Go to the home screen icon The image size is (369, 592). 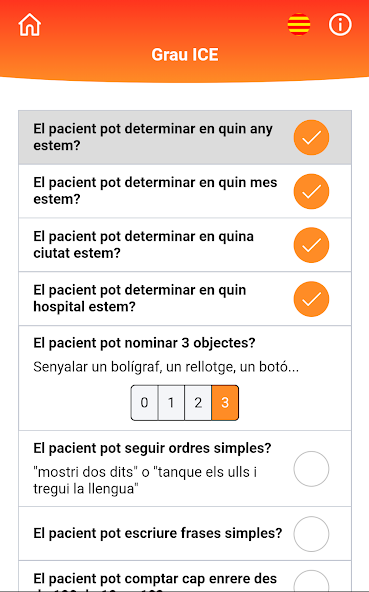point(29,25)
